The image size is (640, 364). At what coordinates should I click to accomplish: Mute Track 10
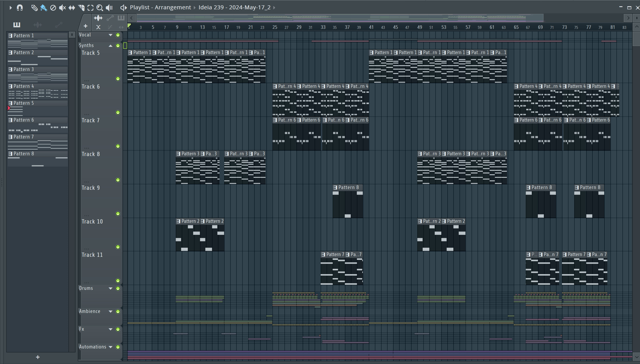118,247
